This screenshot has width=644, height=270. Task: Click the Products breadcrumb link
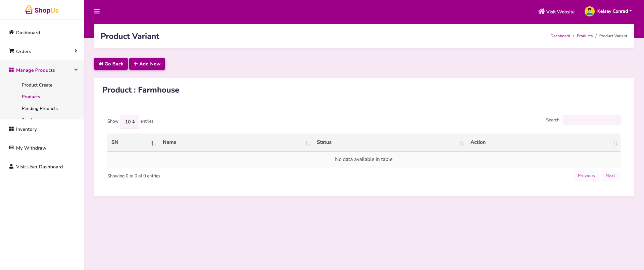click(584, 36)
